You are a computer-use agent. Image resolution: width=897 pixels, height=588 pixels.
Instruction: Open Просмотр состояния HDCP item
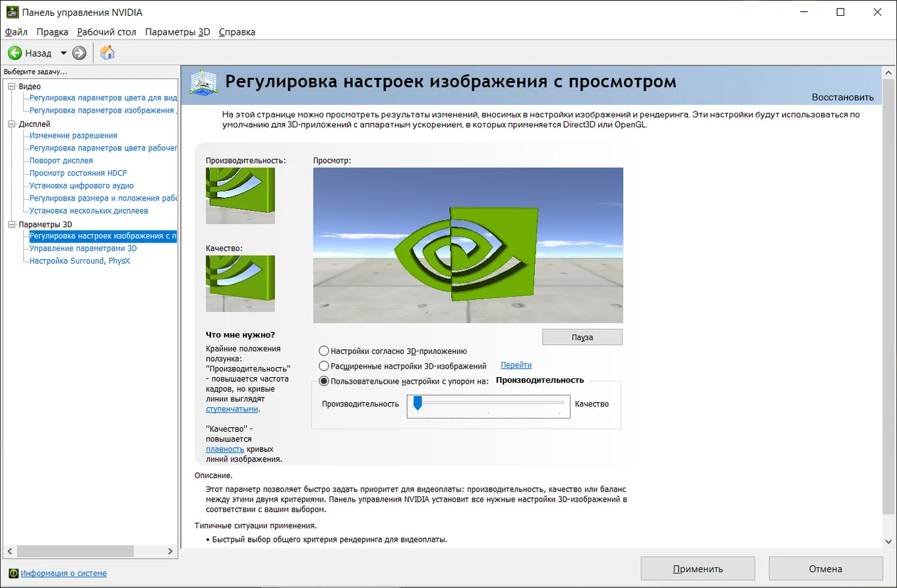(78, 173)
